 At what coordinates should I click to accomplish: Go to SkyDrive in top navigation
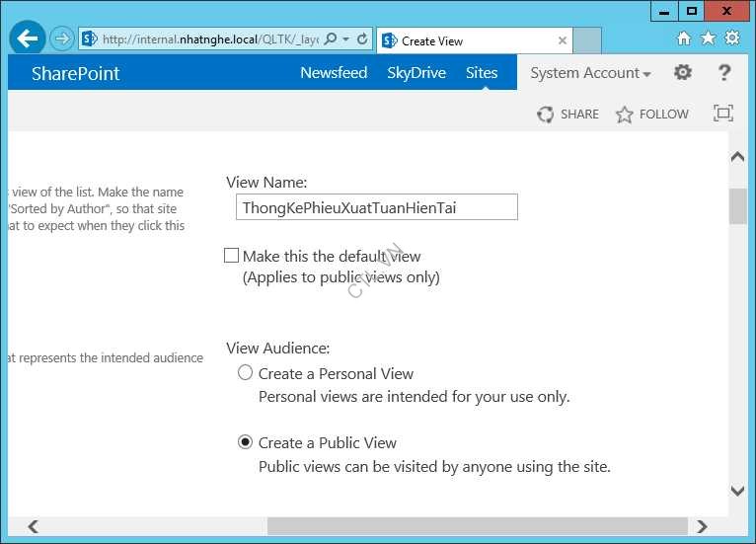(416, 73)
